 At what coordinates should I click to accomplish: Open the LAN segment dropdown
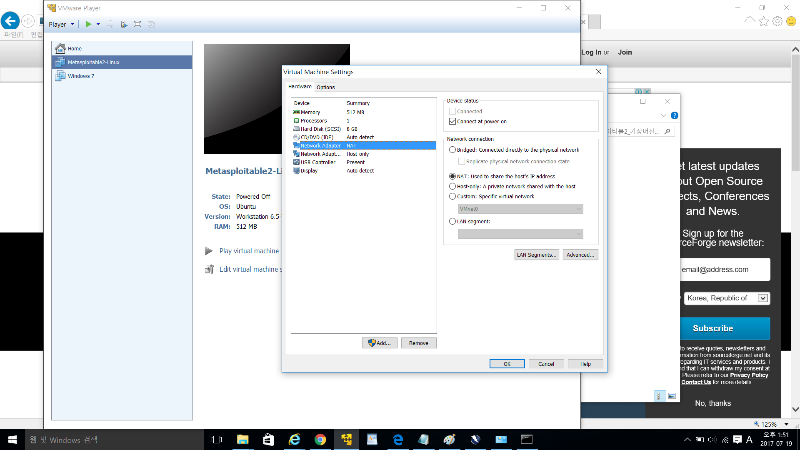pos(520,234)
